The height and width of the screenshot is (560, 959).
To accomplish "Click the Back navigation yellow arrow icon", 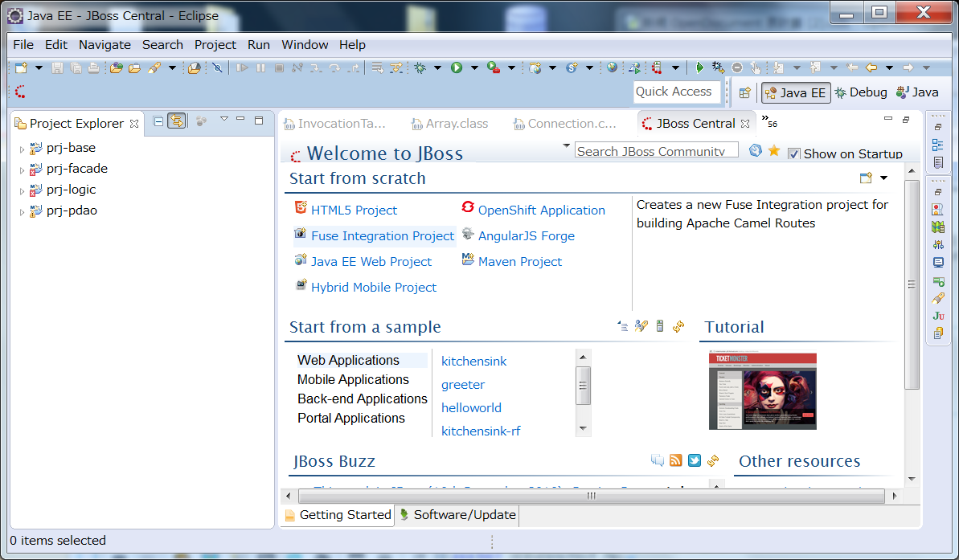I will click(x=871, y=67).
